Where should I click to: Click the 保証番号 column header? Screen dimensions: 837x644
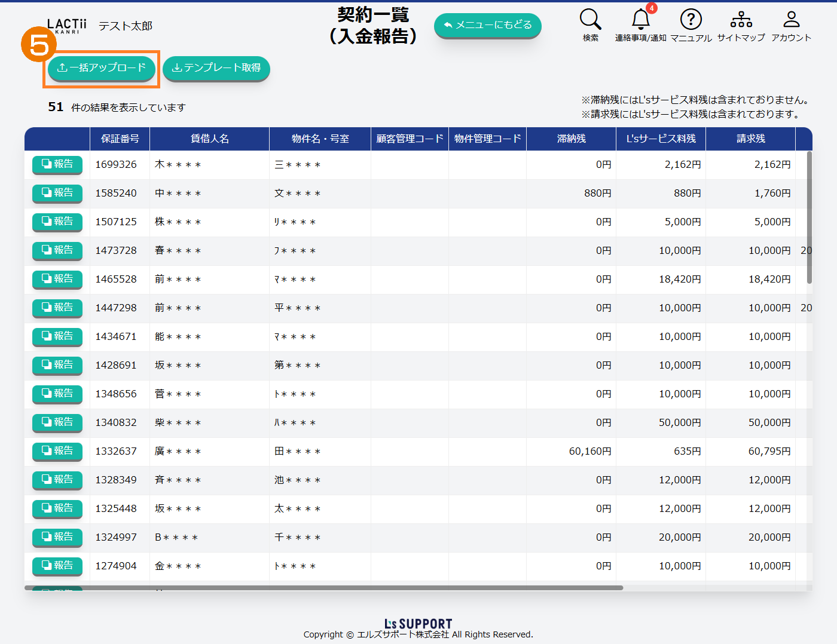(120, 139)
